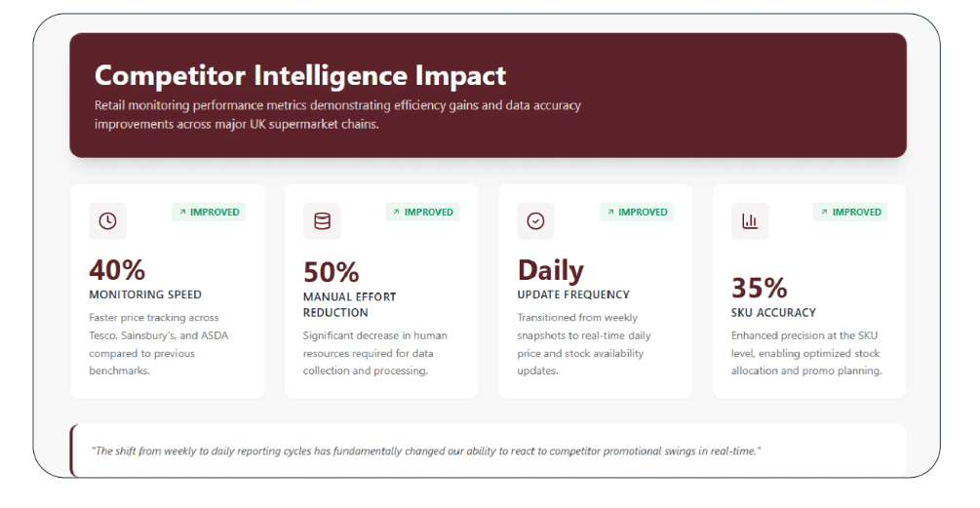The width and height of the screenshot is (980, 508).
Task: Select the MONITORING SPEED label
Action: (145, 294)
